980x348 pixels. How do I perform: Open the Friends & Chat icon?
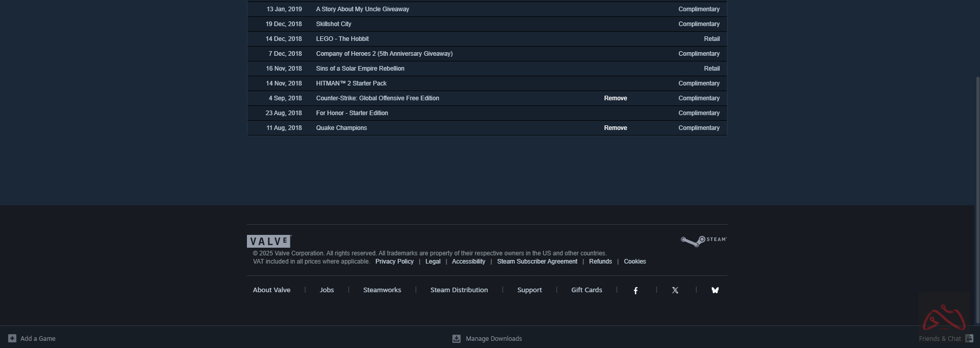click(969, 338)
